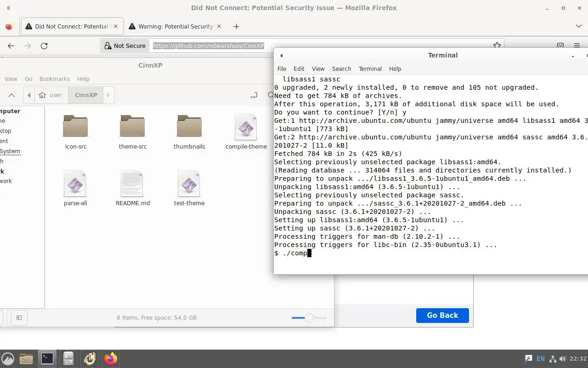Image resolution: width=588 pixels, height=368 pixels.
Task: Switch to 'Warning: Potential Security' tab
Action: [x=175, y=26]
